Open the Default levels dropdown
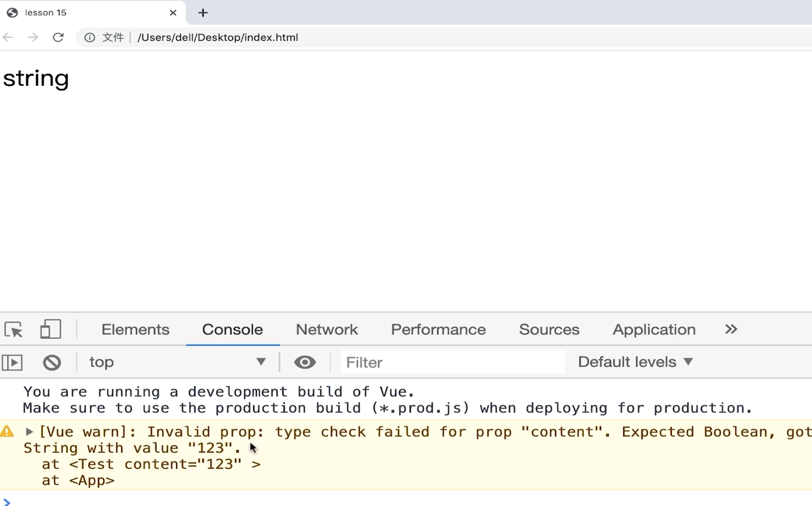Image resolution: width=812 pixels, height=506 pixels. pos(635,362)
